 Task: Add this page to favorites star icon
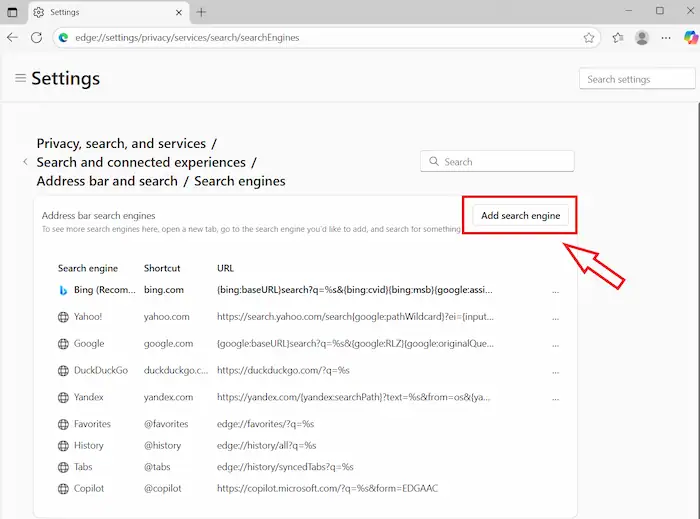(589, 38)
